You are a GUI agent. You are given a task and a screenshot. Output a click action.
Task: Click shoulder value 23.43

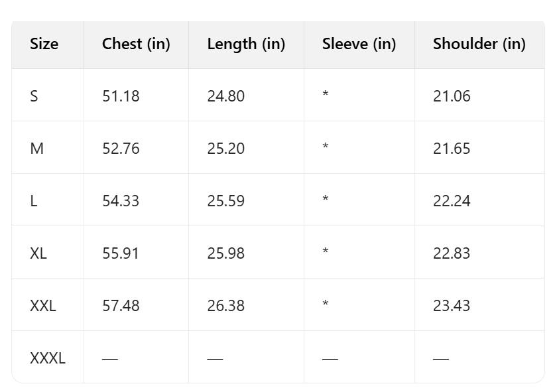pos(452,306)
